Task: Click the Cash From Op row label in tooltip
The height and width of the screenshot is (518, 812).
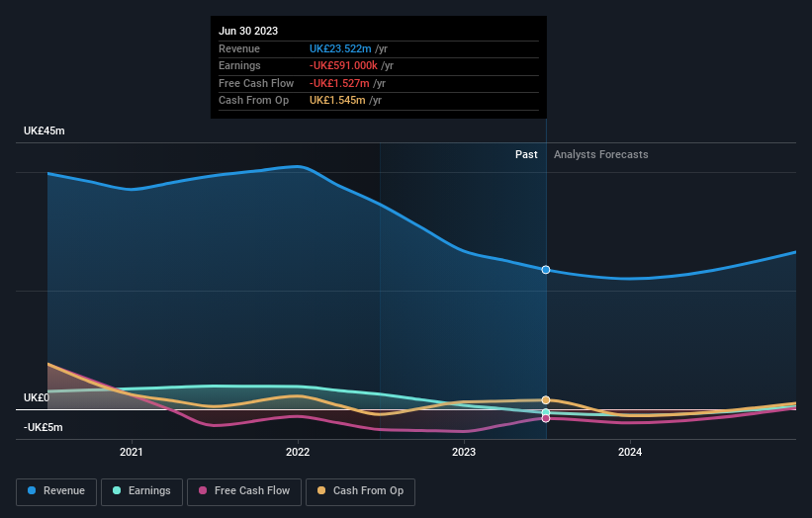Action: 254,101
